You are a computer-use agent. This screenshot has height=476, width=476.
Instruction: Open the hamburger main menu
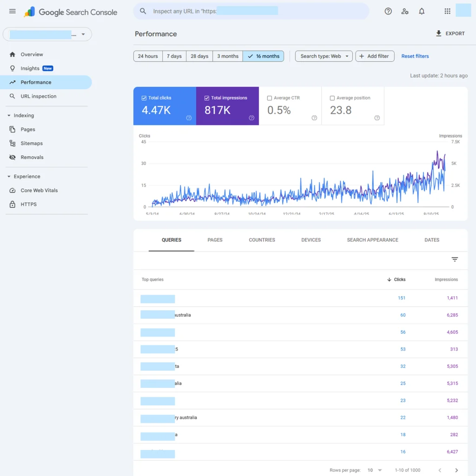point(13,12)
